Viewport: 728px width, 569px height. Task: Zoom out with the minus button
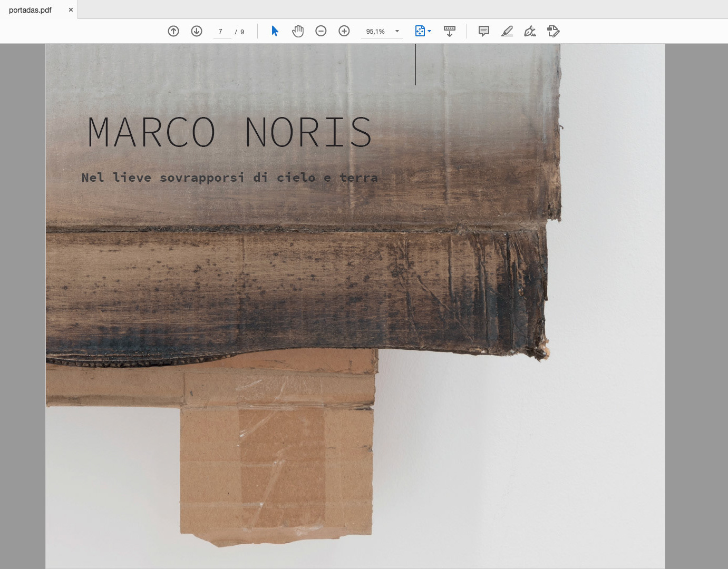point(321,31)
